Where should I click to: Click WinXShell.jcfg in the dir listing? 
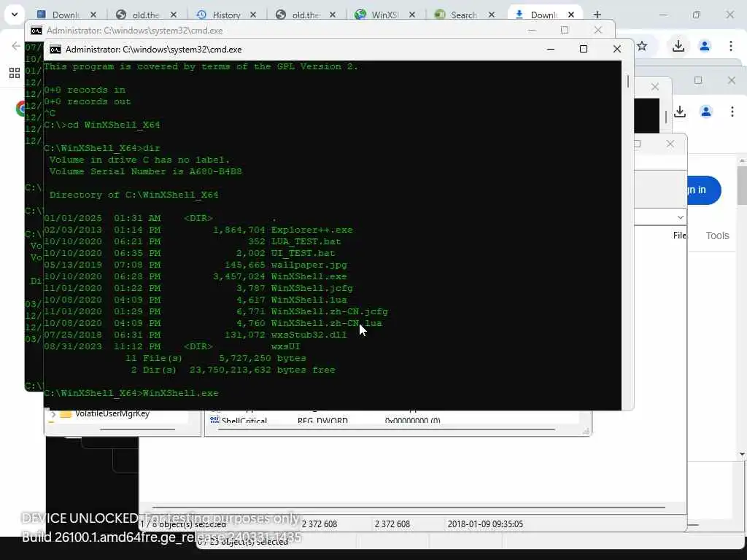pos(312,288)
